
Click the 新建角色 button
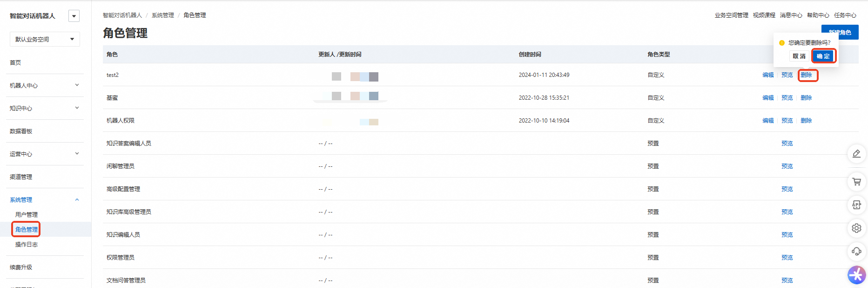tap(840, 32)
